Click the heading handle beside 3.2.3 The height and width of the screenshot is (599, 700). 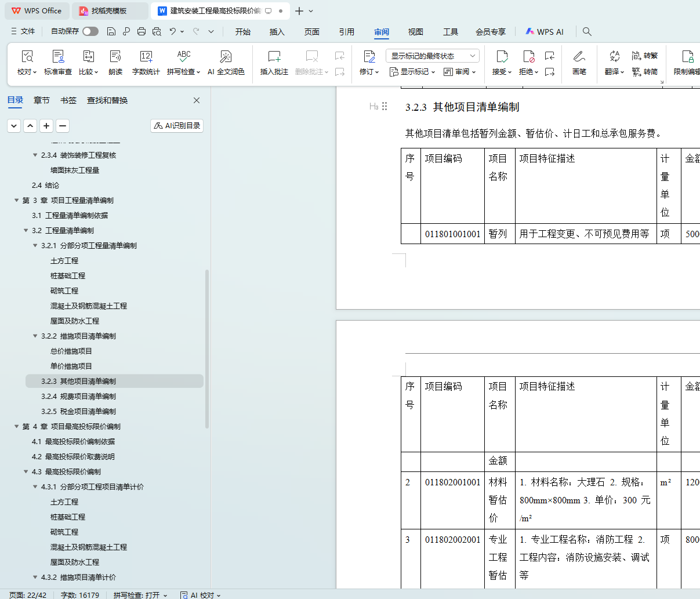click(385, 107)
